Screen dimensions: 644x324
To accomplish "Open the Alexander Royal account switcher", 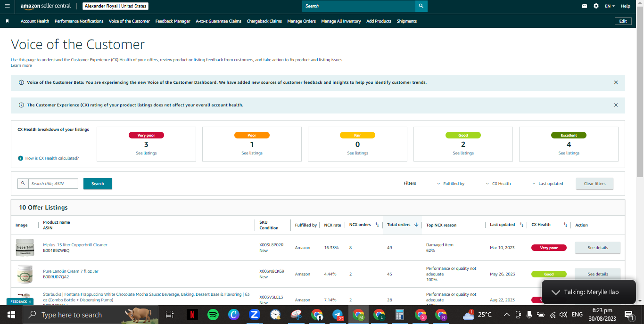I will 116,6.
